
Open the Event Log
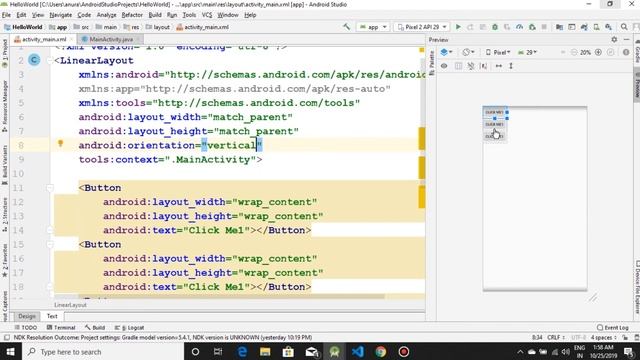click(x=613, y=327)
